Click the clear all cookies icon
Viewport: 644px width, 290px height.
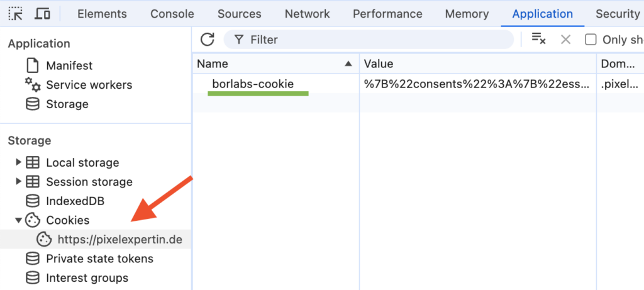(x=538, y=40)
